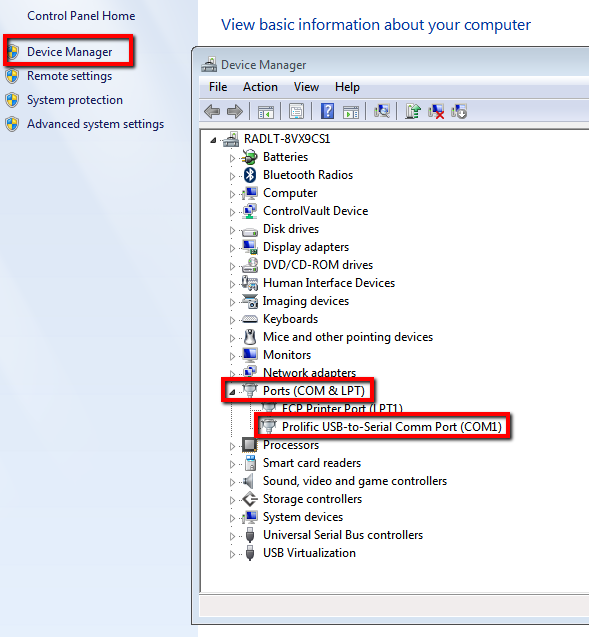Click the Back arrow toolbar icon
The width and height of the screenshot is (589, 637).
[x=212, y=111]
